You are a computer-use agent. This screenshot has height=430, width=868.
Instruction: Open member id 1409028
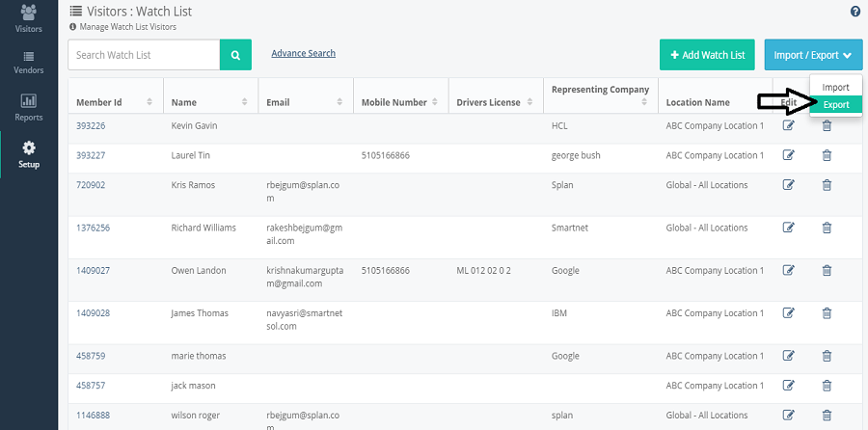[x=93, y=313]
